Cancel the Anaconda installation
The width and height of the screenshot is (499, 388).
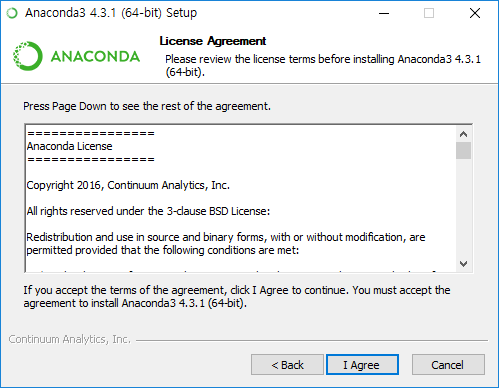448,365
